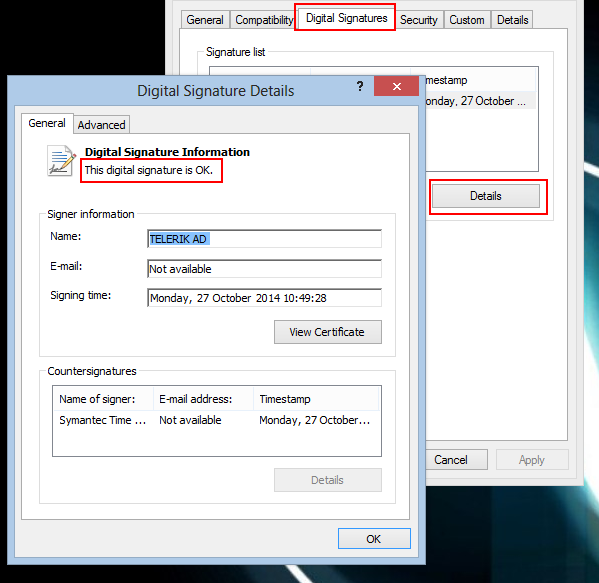Select the General tab in signature details
599x583 pixels.
tap(47, 123)
